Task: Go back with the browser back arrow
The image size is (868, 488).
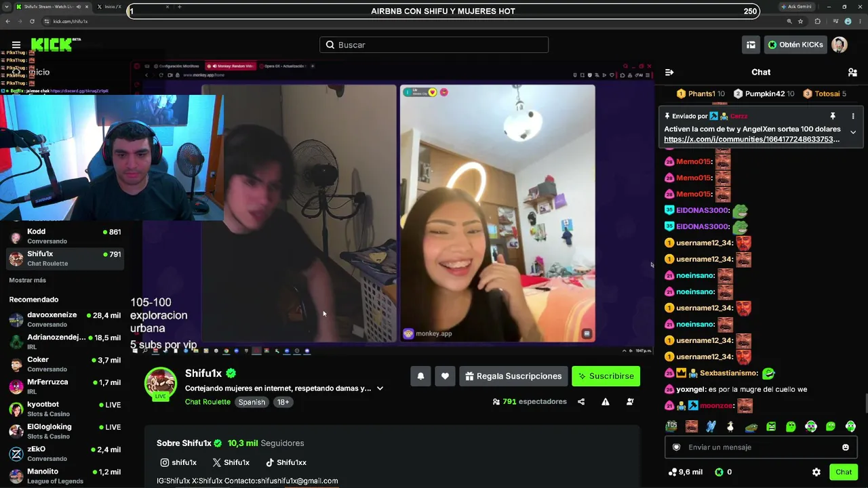Action: [x=7, y=21]
